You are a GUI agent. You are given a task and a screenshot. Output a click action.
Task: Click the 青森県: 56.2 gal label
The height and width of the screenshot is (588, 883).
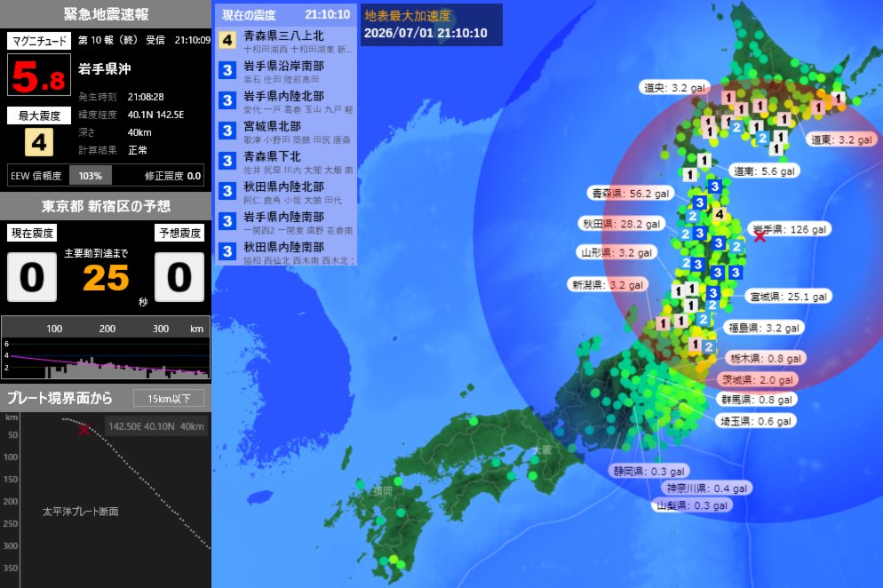[x=631, y=193]
